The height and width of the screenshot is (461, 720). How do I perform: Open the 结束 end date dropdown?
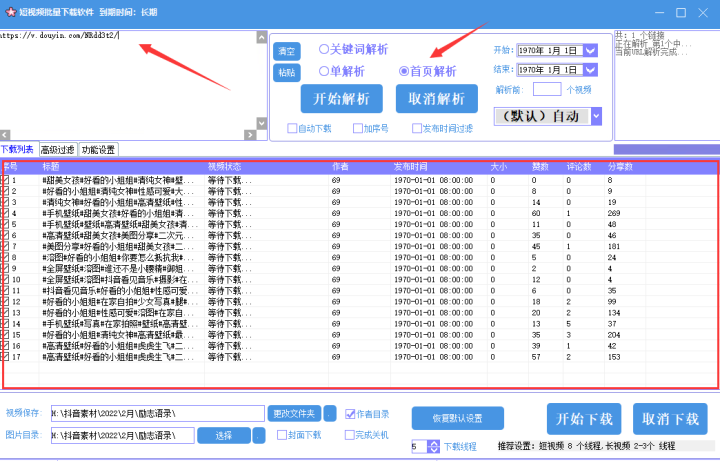coord(590,70)
